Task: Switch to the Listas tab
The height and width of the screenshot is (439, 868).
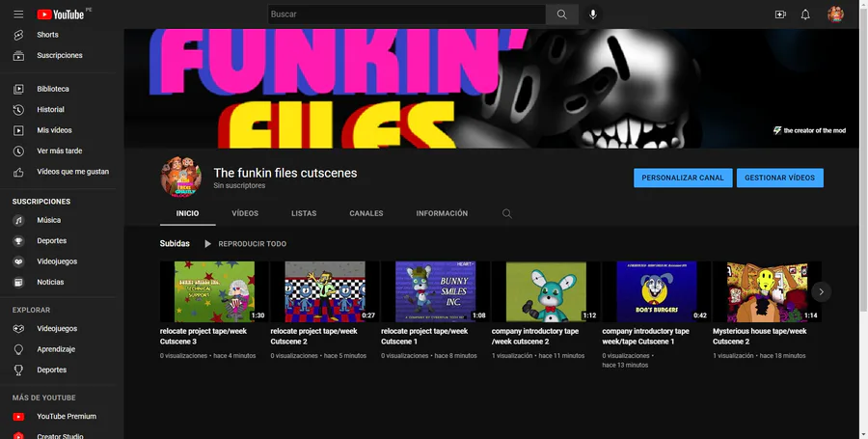Action: 304,213
